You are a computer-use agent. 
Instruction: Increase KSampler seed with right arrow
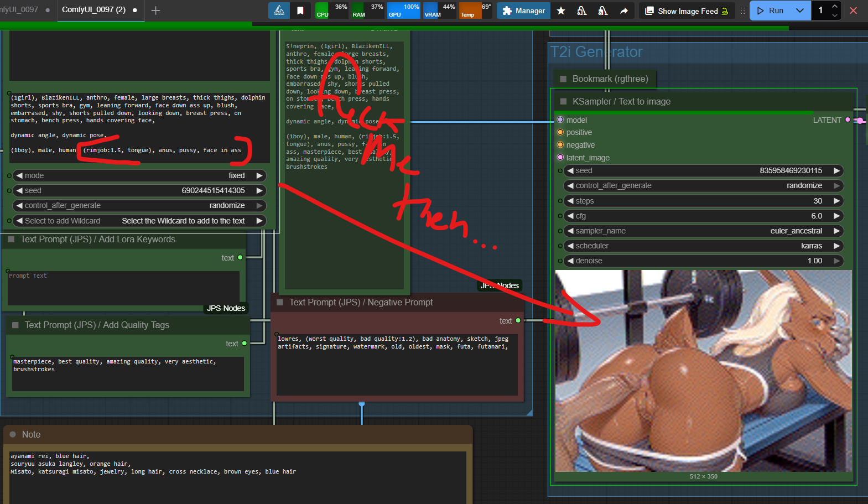[837, 170]
